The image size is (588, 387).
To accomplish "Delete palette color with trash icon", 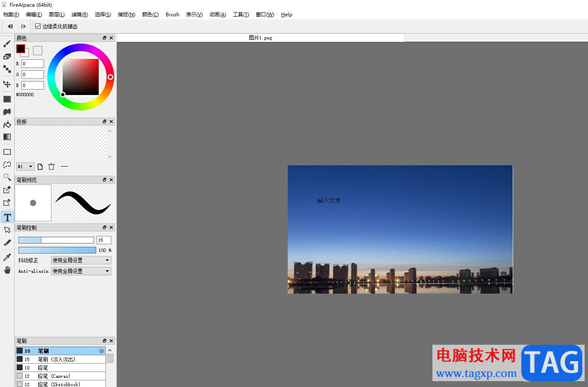I will click(51, 167).
